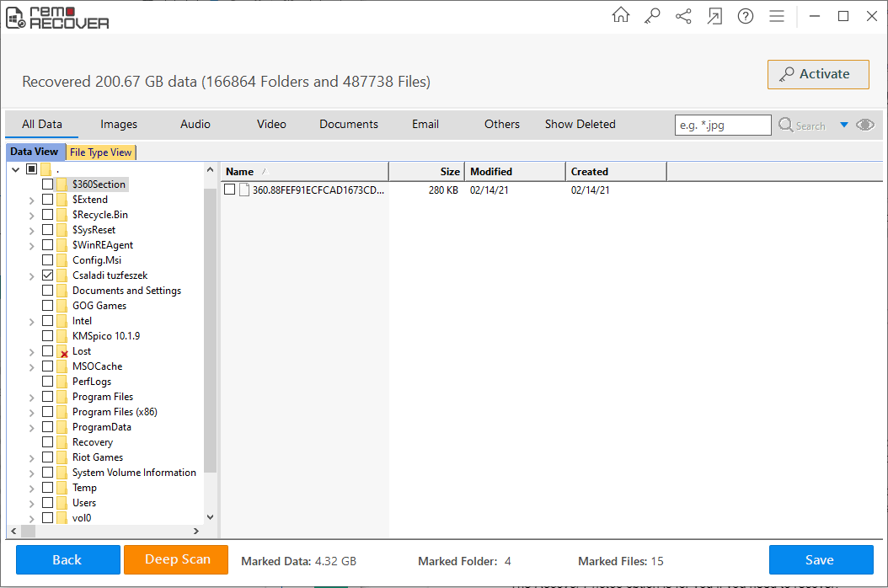Click the tree scrollbar down arrow

click(210, 516)
